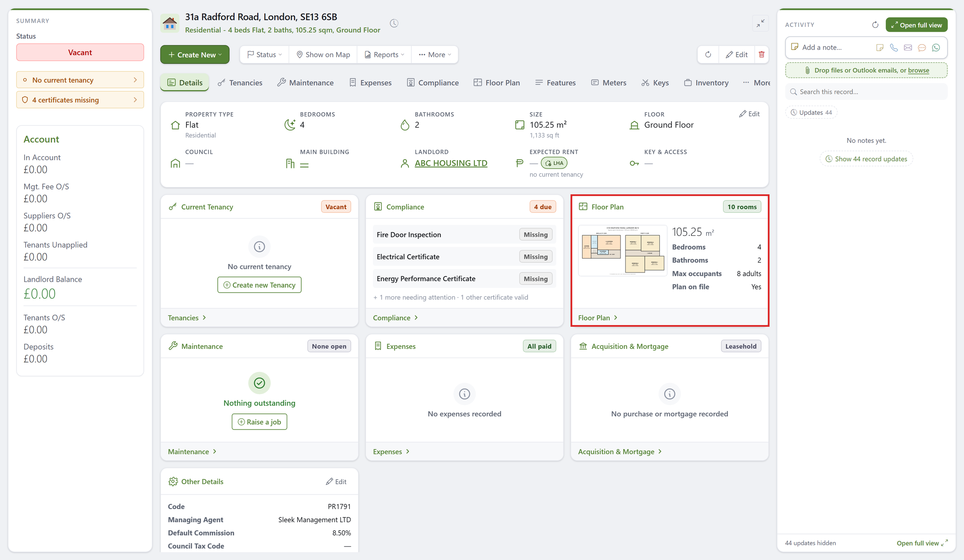Open the More dropdown in the toolbar
Screen dimensions: 964x560
click(435, 55)
